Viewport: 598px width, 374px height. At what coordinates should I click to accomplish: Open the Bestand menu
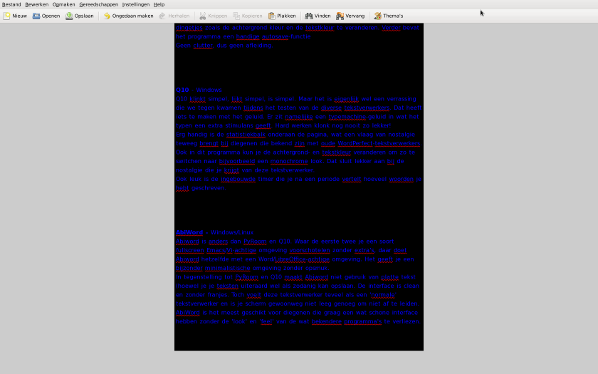click(11, 5)
